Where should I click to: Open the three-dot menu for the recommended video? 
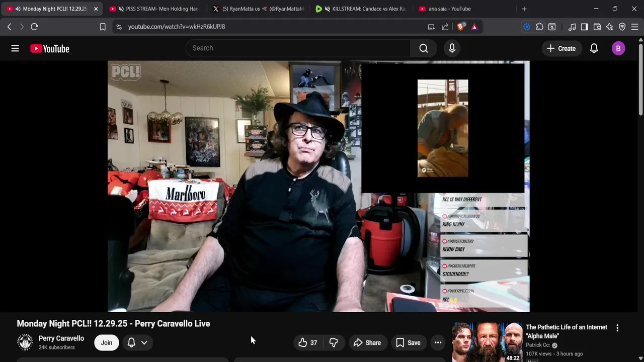tap(617, 328)
